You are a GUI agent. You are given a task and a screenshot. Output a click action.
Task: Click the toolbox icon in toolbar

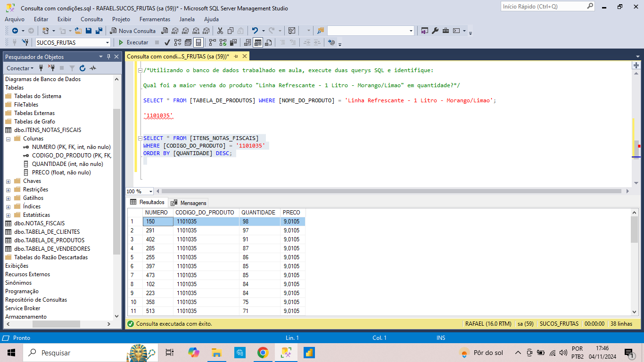point(446,31)
